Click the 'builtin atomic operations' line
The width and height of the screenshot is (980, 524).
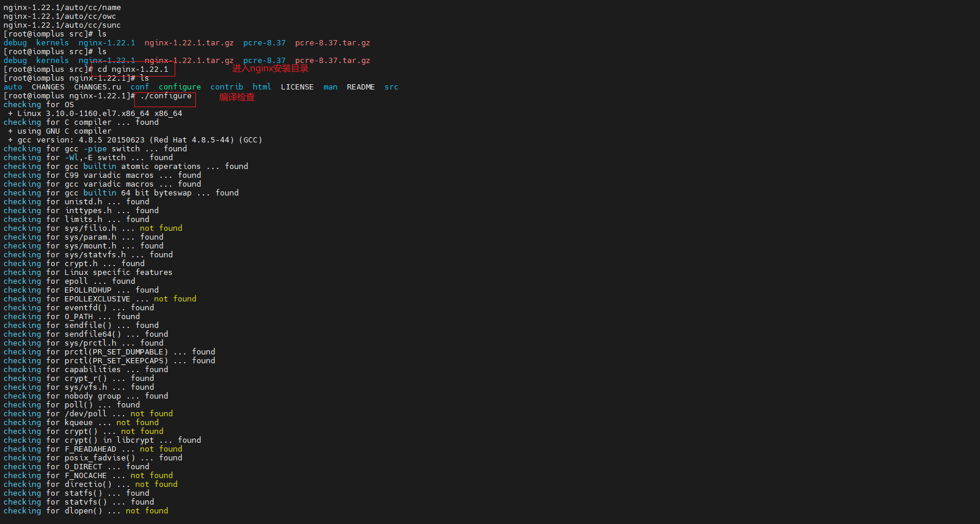click(x=126, y=167)
